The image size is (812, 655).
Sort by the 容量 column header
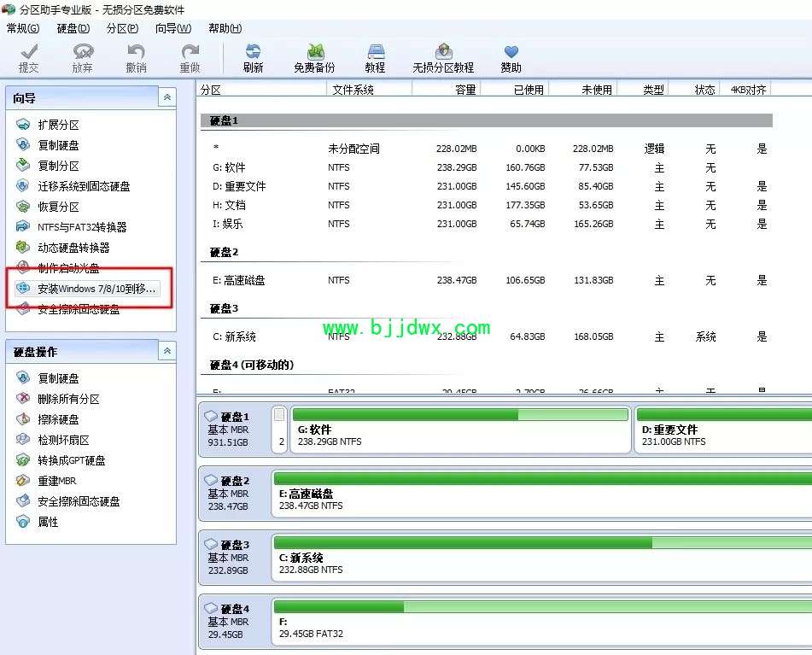(x=447, y=90)
